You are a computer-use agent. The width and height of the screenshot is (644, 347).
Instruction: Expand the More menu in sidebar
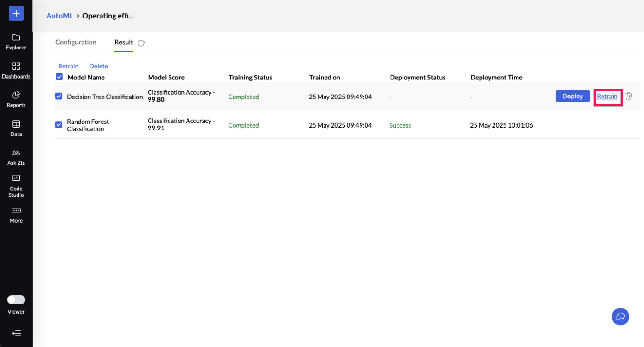tap(16, 210)
